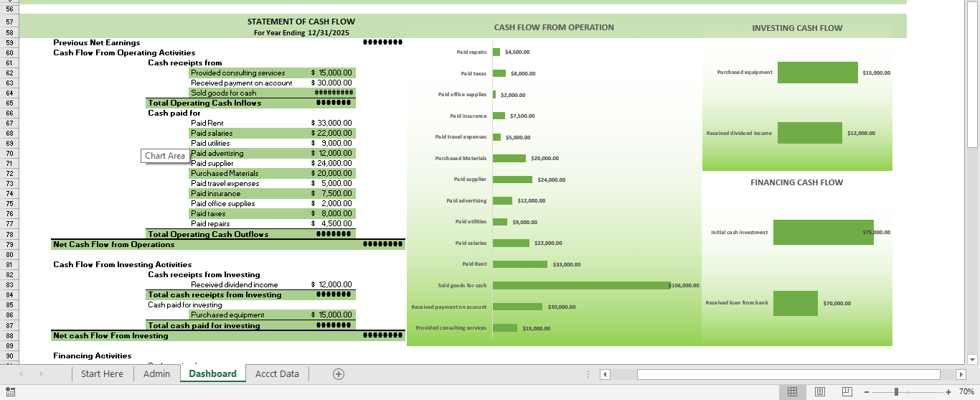Select row header 57
The image size is (980, 400).
pos(9,22)
